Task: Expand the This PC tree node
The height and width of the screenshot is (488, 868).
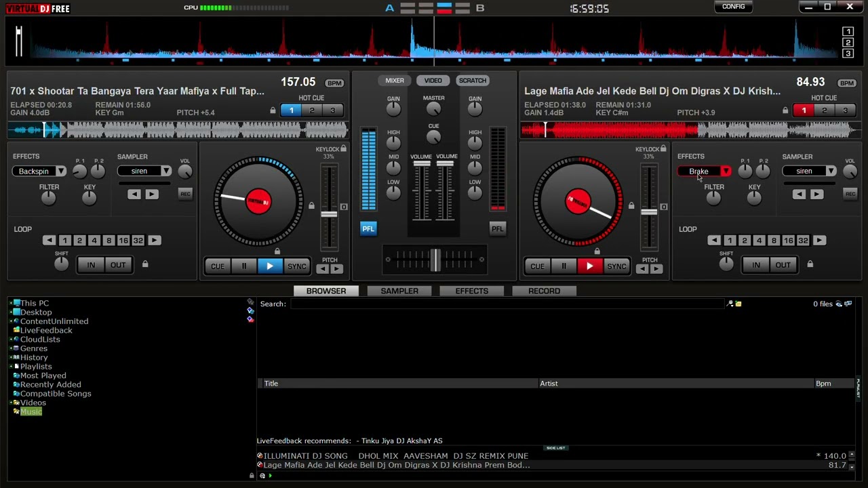Action: (11, 304)
